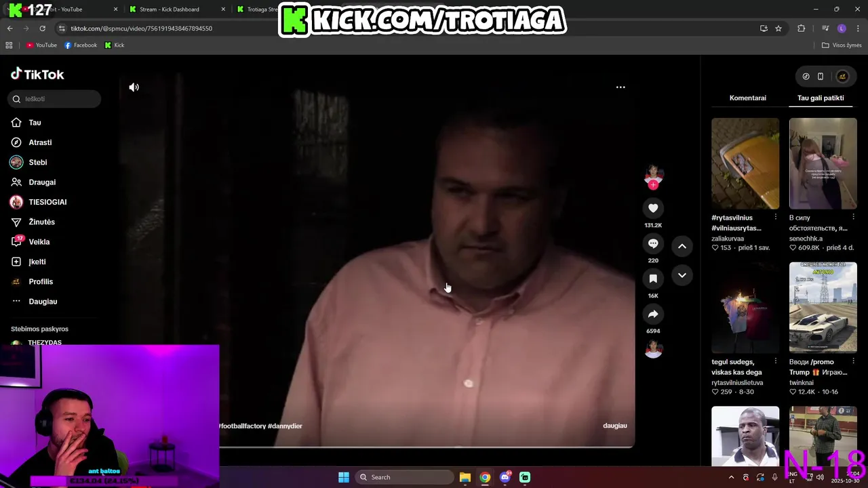Open options for the 'Вводи /promo' card
Viewport: 868px width, 488px height.
(853, 361)
